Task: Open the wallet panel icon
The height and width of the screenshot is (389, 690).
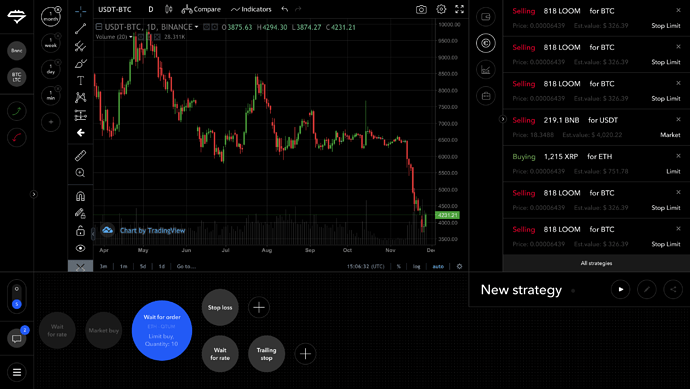Action: (x=486, y=17)
